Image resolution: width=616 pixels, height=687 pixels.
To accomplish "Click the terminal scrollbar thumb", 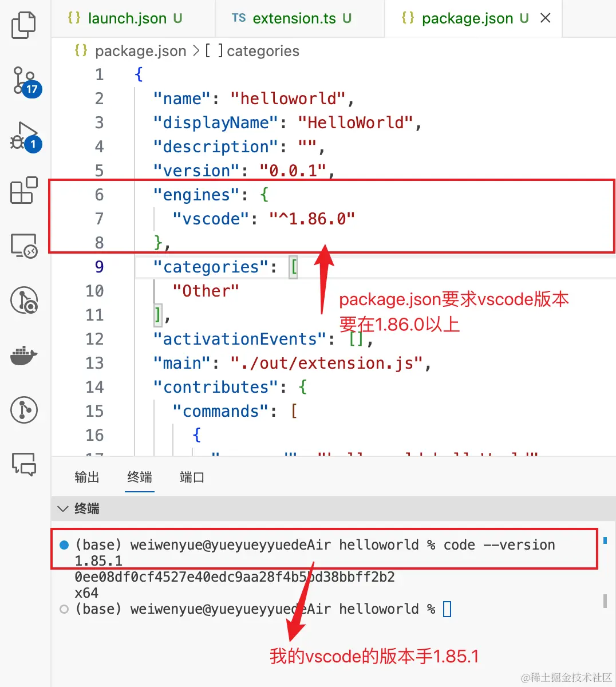I will (605, 601).
